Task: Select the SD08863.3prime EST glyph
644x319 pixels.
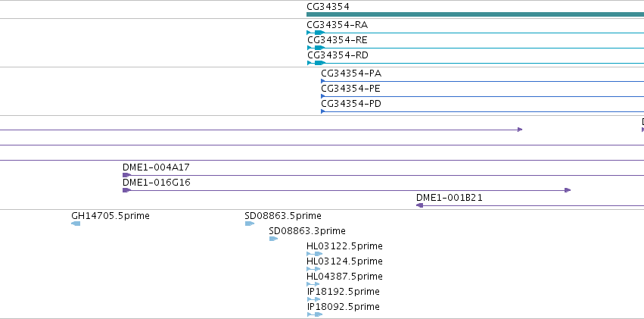Action: click(273, 239)
